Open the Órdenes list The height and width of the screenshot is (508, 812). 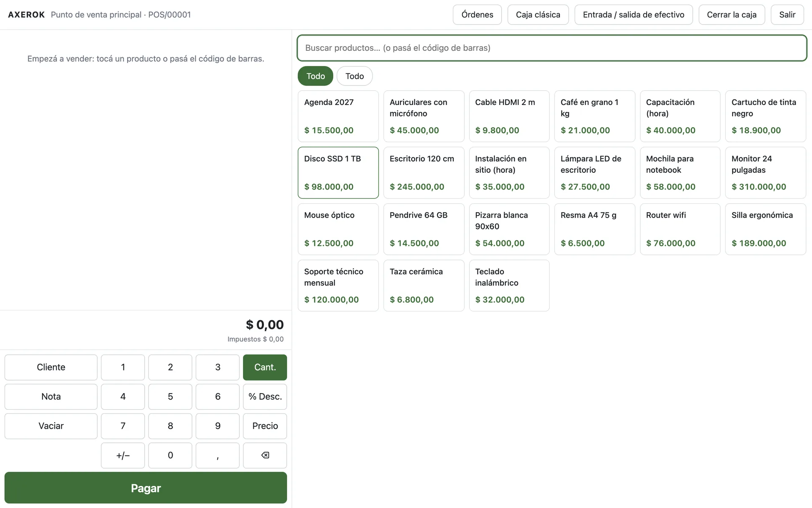click(477, 15)
